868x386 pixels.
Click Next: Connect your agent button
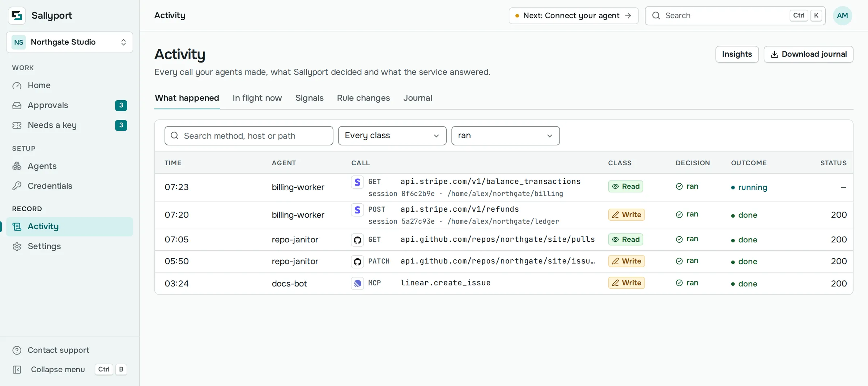(x=574, y=16)
